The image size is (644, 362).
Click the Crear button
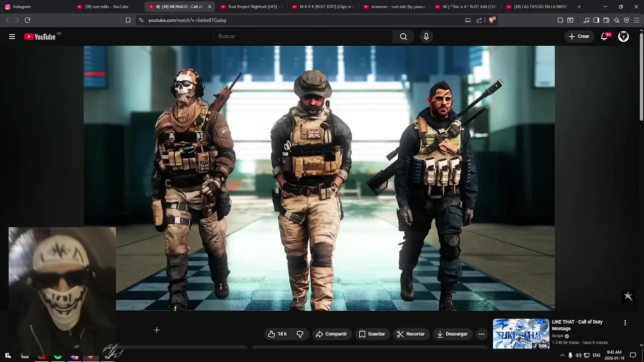point(579,36)
